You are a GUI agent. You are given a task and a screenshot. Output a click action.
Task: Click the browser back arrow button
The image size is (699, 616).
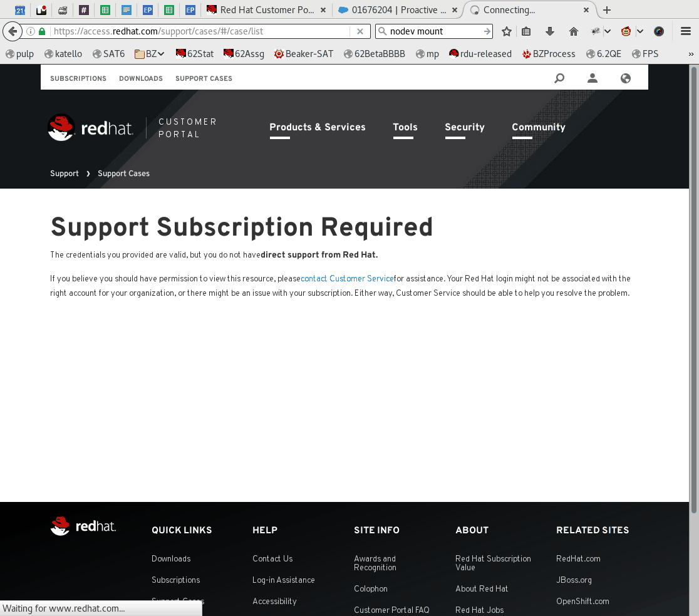13,31
